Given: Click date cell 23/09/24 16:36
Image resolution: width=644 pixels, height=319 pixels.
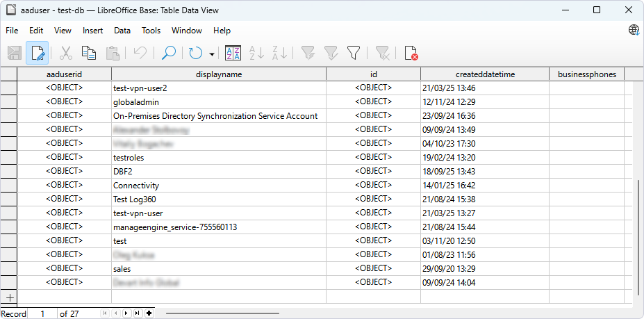Looking at the screenshot, I should point(485,116).
